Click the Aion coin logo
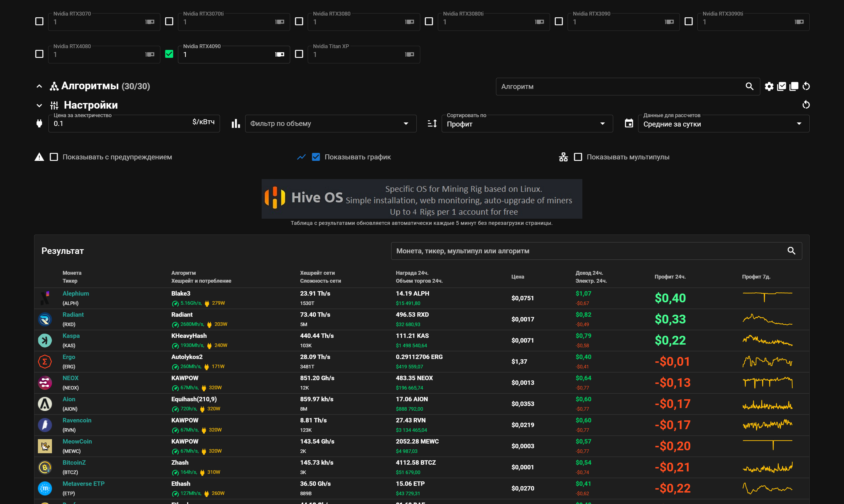The image size is (844, 504). [45, 404]
